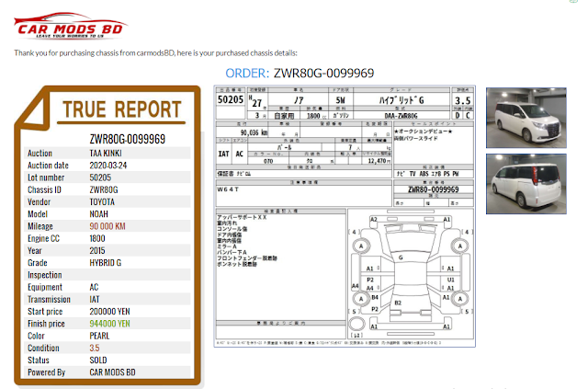Select transmission value IAT
The image size is (588, 389).
click(95, 299)
